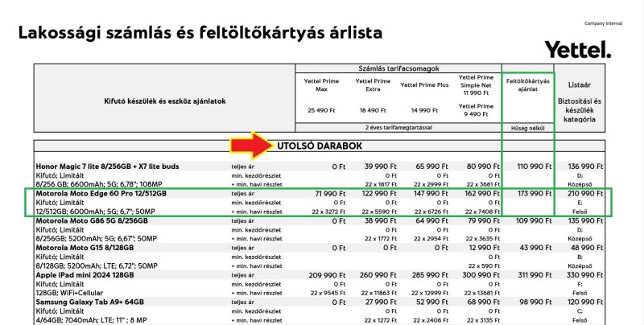Select 'Biztosítási és készülék kategória' header text
Screen dimensions: 644x325
(x=579, y=110)
